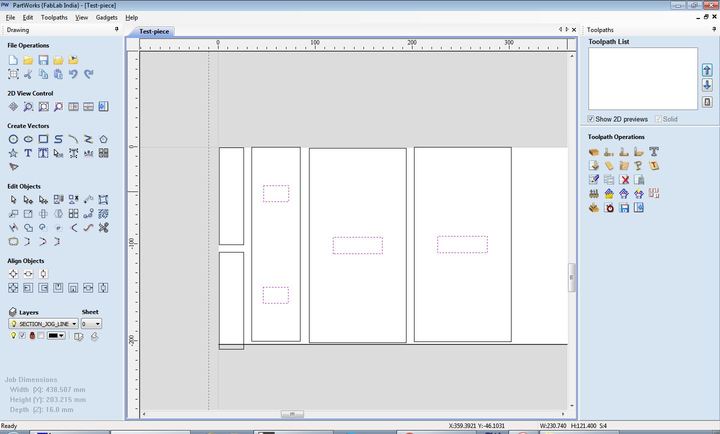
Task: Select the Node Editing tool
Action: tap(28, 200)
